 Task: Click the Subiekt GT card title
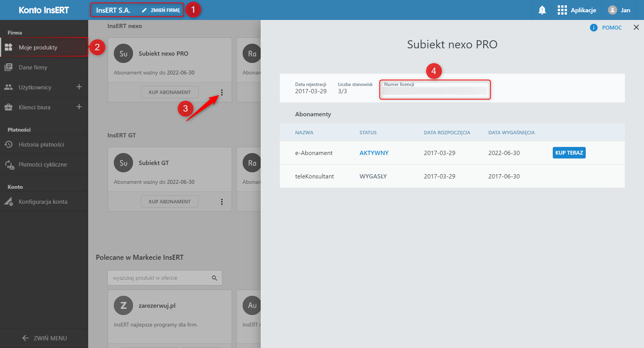click(x=154, y=163)
